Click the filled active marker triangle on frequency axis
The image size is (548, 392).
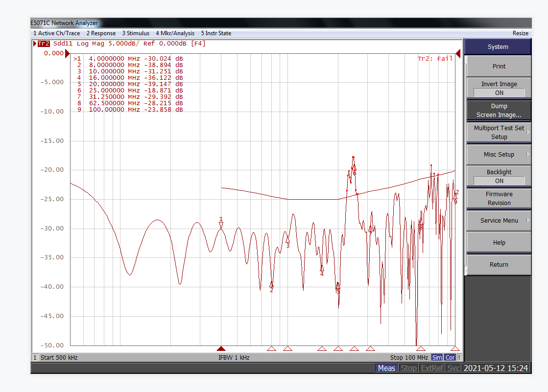click(221, 348)
